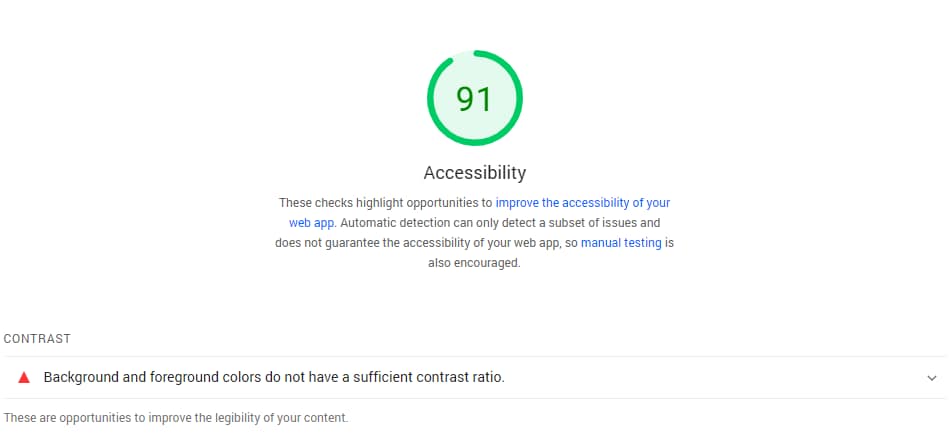Click the CONTRAST group heading

click(x=37, y=339)
